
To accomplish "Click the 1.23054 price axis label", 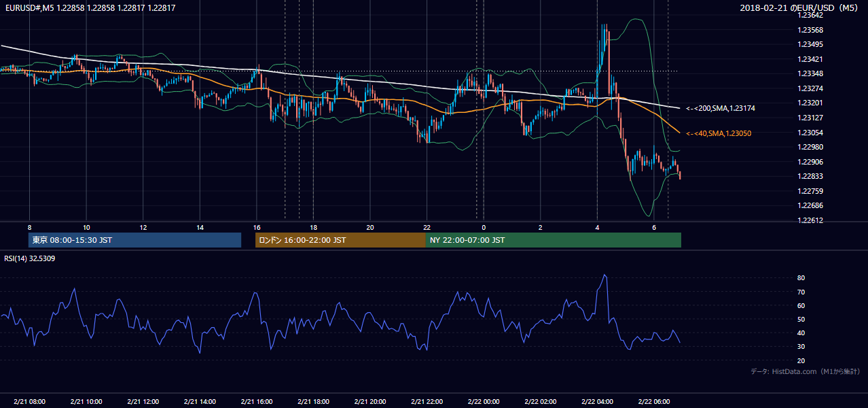I will (x=810, y=133).
